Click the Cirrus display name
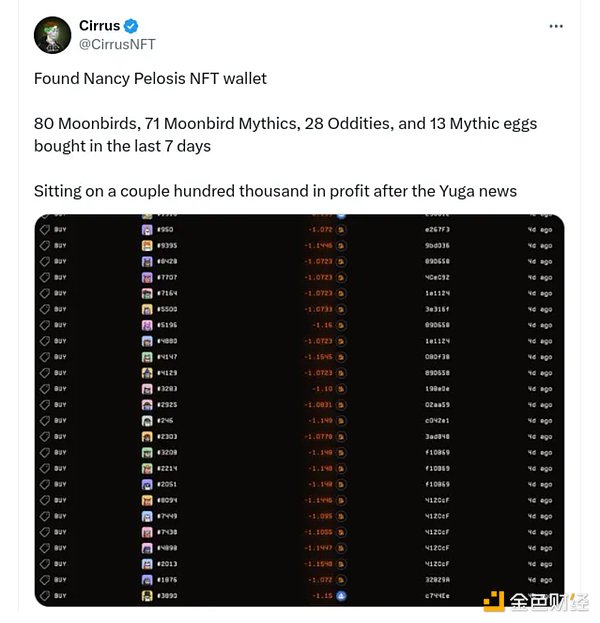 [98, 25]
